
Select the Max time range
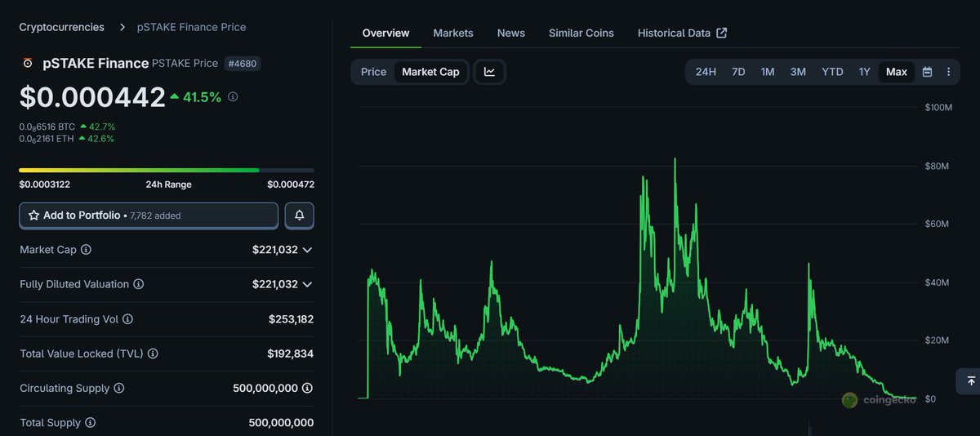[x=896, y=72]
